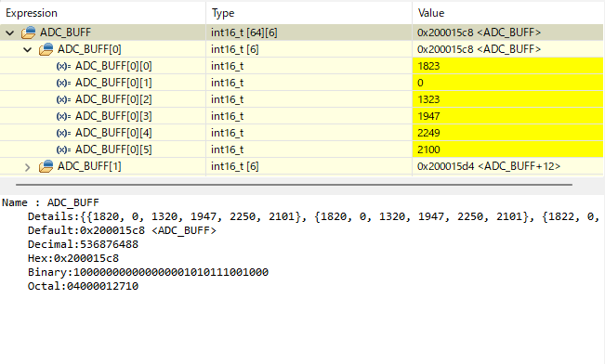Click the horizontal sash between table and details
Screen dimensions: 605x364
[294, 185]
